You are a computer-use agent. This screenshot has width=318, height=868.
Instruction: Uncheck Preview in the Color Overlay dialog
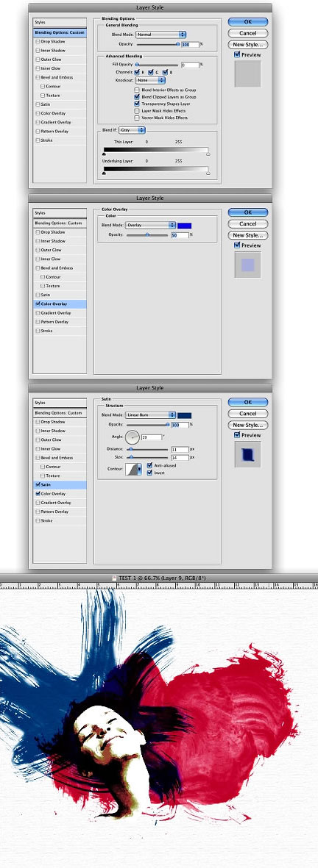(x=238, y=245)
